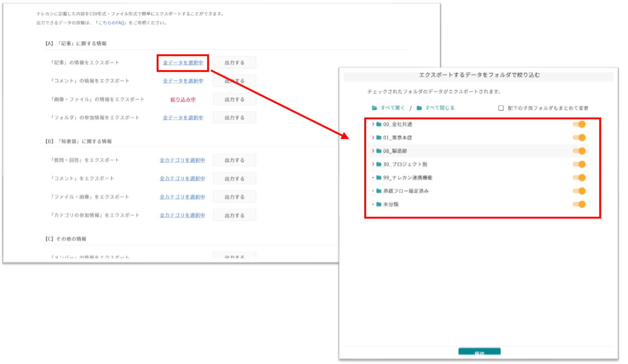This screenshot has height=364, width=628.
Task: Click the folder icon beside 01_東京本店
Action: 379,138
